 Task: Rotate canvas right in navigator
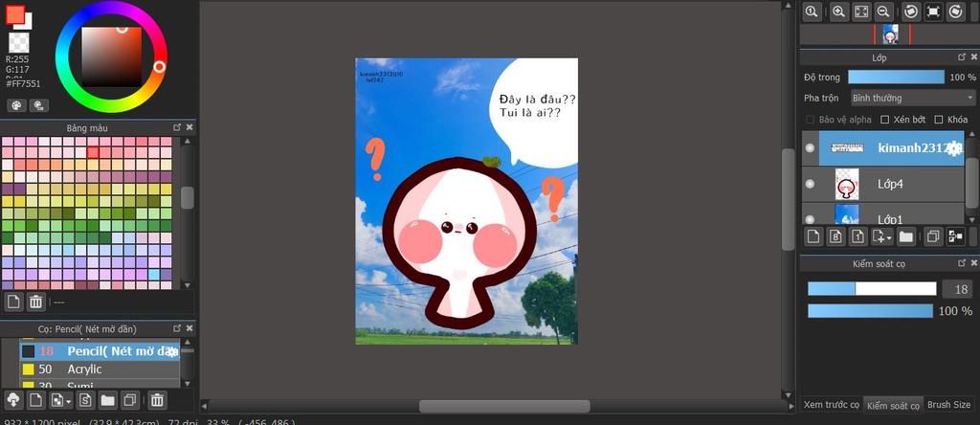[955, 11]
